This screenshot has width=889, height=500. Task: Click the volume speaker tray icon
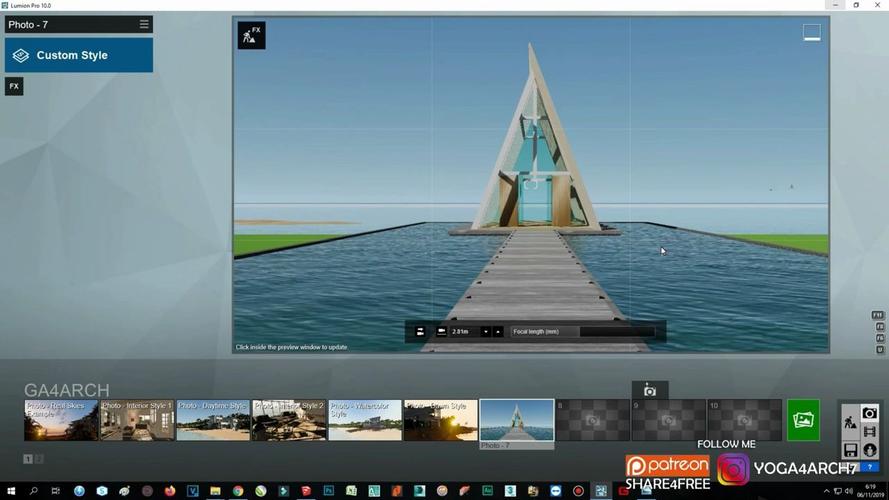click(849, 491)
